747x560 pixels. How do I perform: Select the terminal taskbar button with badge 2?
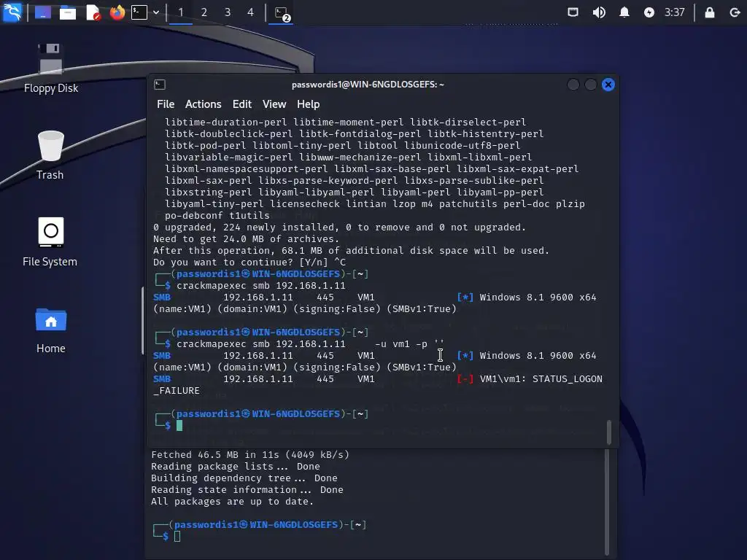(282, 13)
